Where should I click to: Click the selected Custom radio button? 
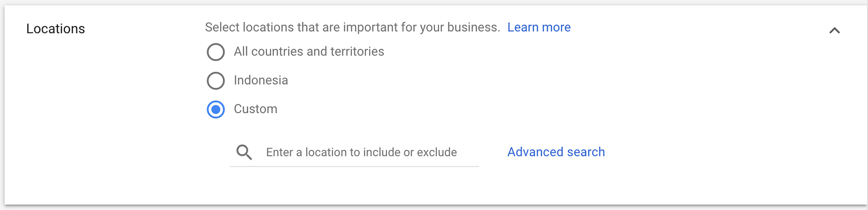216,109
